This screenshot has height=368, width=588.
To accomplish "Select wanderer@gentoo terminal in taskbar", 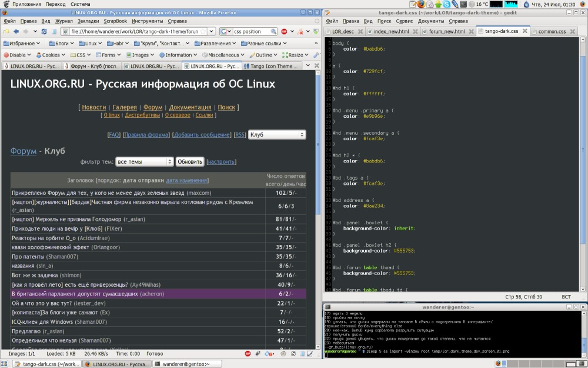I will pos(186,364).
